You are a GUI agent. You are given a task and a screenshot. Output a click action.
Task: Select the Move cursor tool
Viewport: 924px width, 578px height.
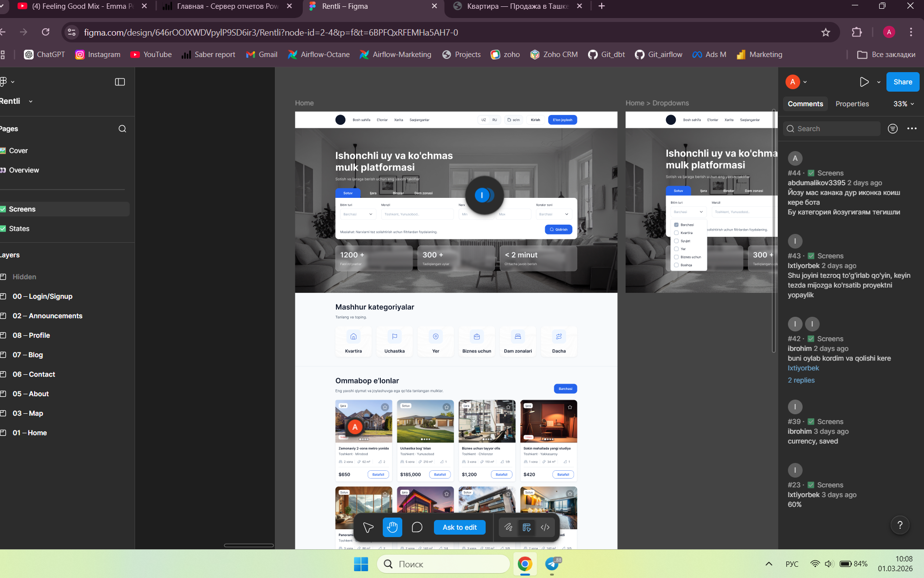(368, 527)
